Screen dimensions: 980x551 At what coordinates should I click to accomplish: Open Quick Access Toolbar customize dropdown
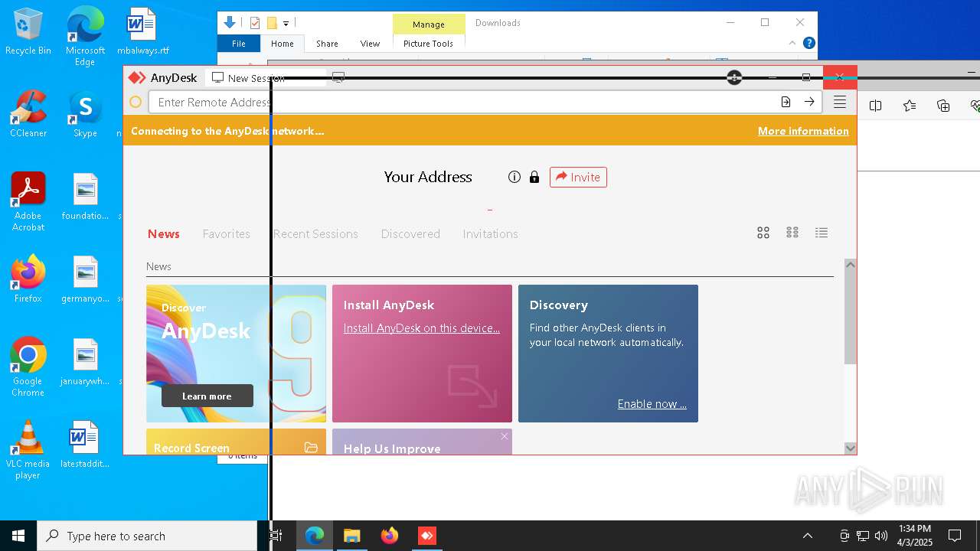pos(286,23)
